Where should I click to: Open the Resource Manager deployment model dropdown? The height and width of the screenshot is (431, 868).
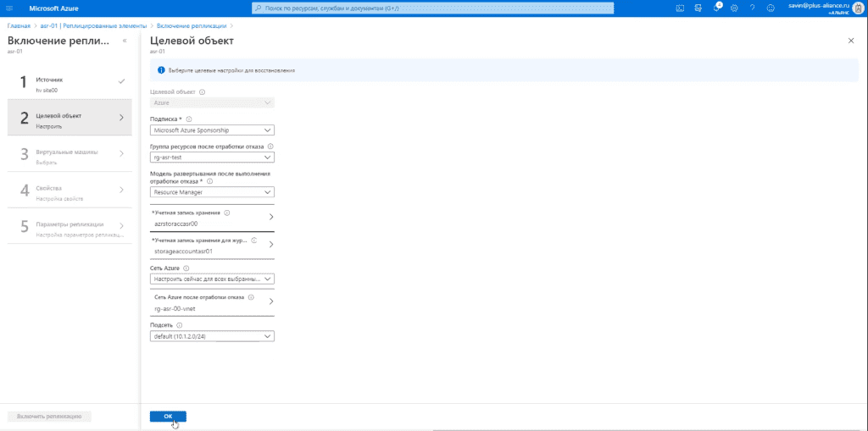[x=212, y=192]
